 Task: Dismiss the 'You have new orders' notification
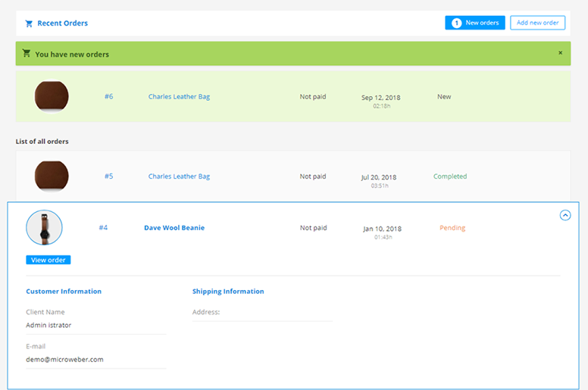point(560,53)
